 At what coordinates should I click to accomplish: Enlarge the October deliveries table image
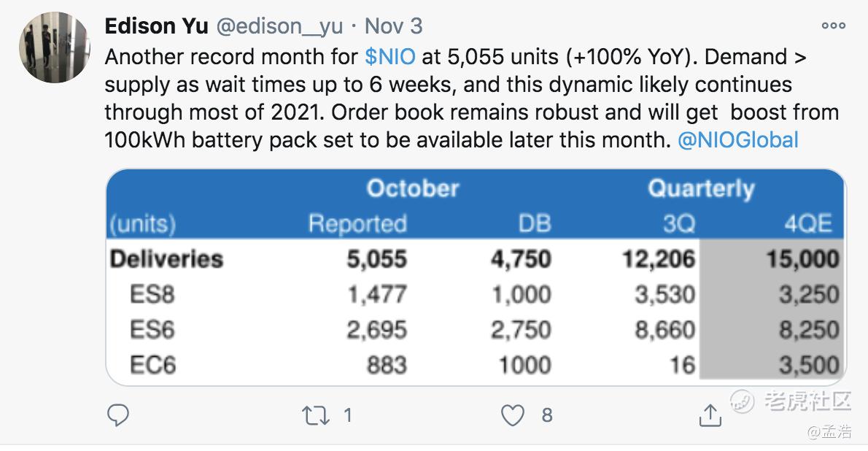pos(476,277)
